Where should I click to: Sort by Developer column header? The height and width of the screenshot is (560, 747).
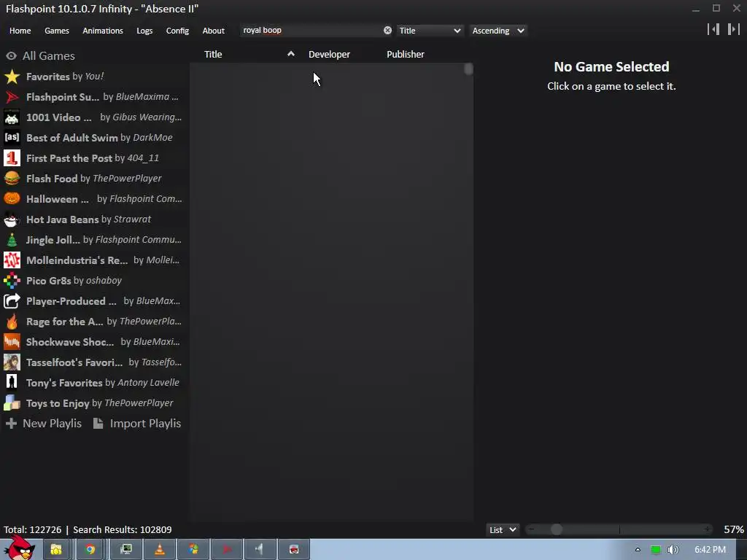pos(329,54)
